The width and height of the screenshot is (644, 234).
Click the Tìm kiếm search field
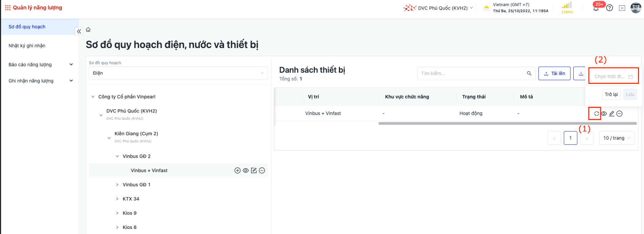[x=476, y=73]
